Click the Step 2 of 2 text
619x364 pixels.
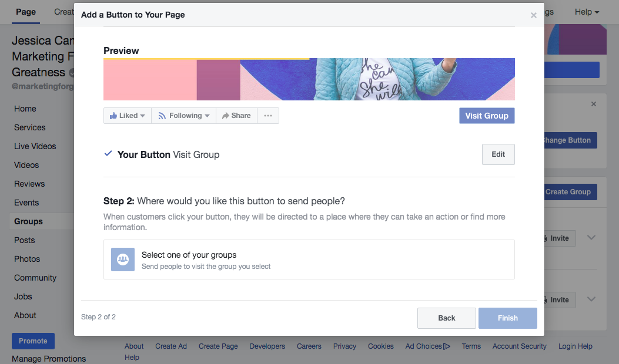coord(98,316)
